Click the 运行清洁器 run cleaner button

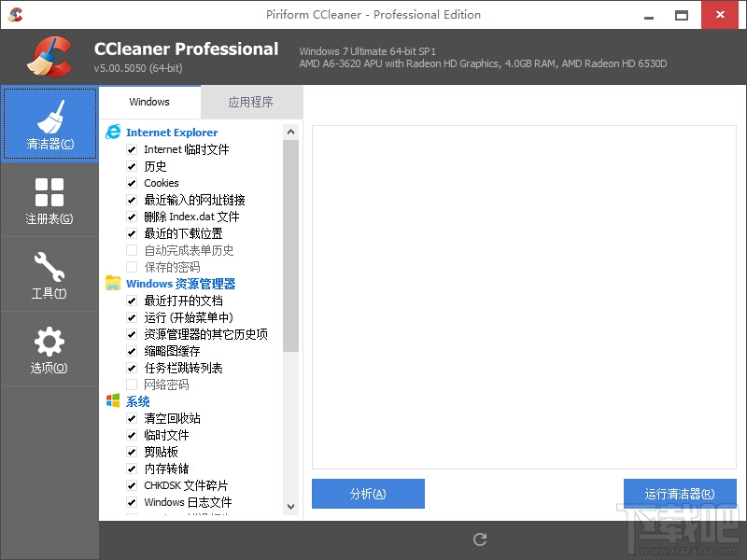pyautogui.click(x=680, y=494)
